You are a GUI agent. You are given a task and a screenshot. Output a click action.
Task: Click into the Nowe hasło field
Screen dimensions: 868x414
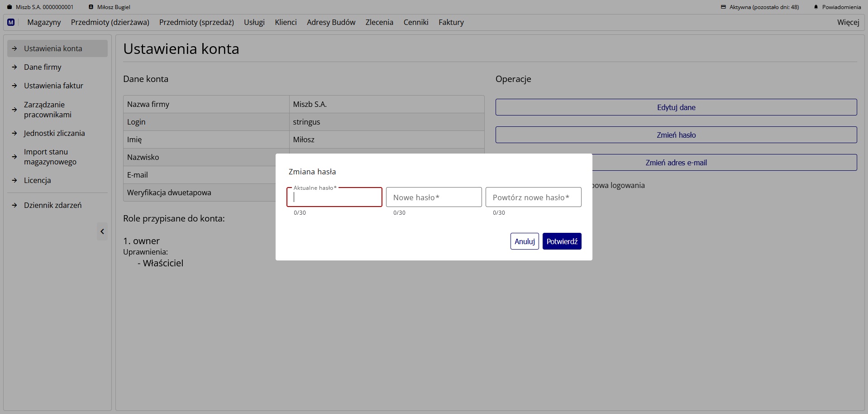434,197
